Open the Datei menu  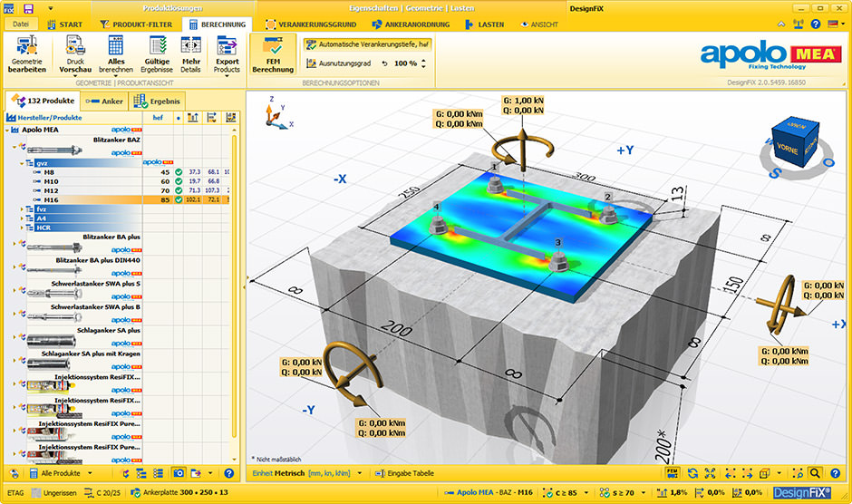coord(21,24)
